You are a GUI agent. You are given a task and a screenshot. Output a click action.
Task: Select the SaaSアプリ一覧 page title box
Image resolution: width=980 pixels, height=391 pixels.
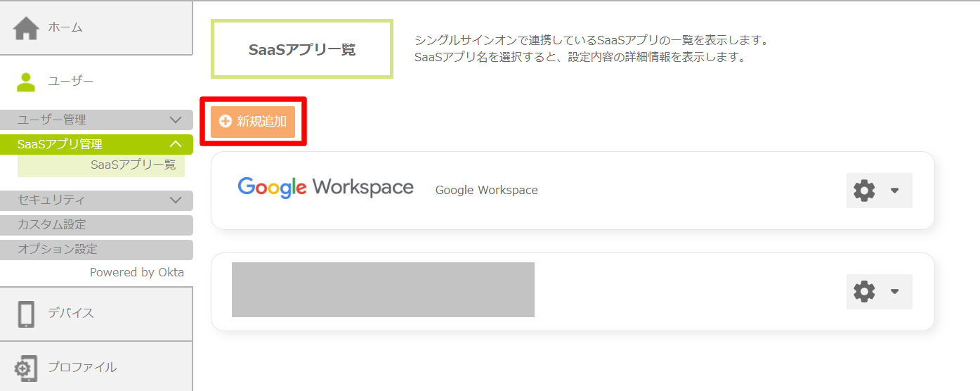(302, 50)
